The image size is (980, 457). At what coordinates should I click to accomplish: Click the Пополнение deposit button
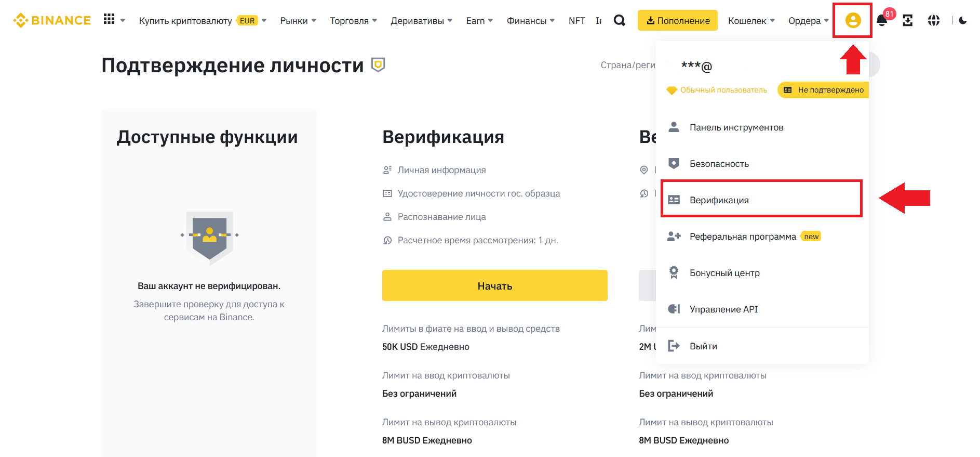coord(677,20)
